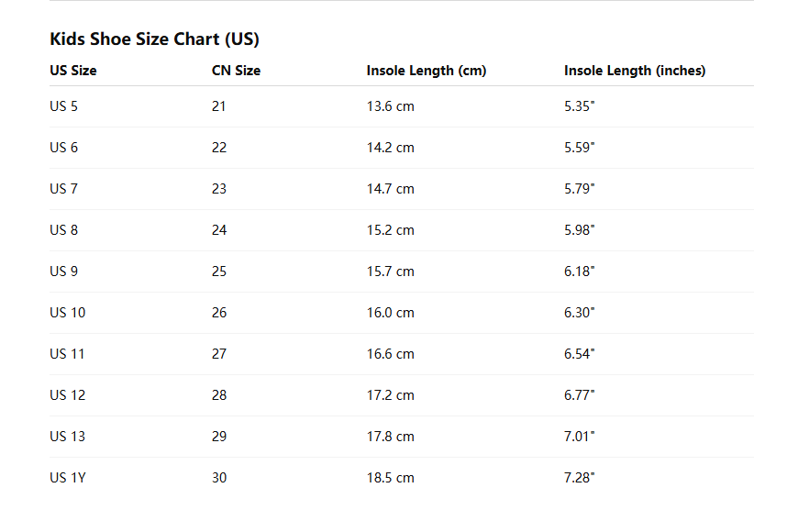Click the 5.35" inches value
Screen dimensions: 809x532
(x=580, y=106)
